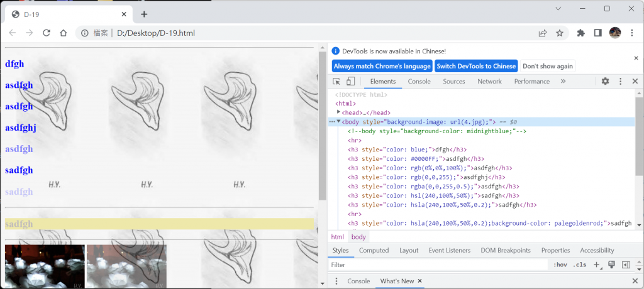Open the Sources panel tab
This screenshot has width=644, height=289.
[454, 81]
